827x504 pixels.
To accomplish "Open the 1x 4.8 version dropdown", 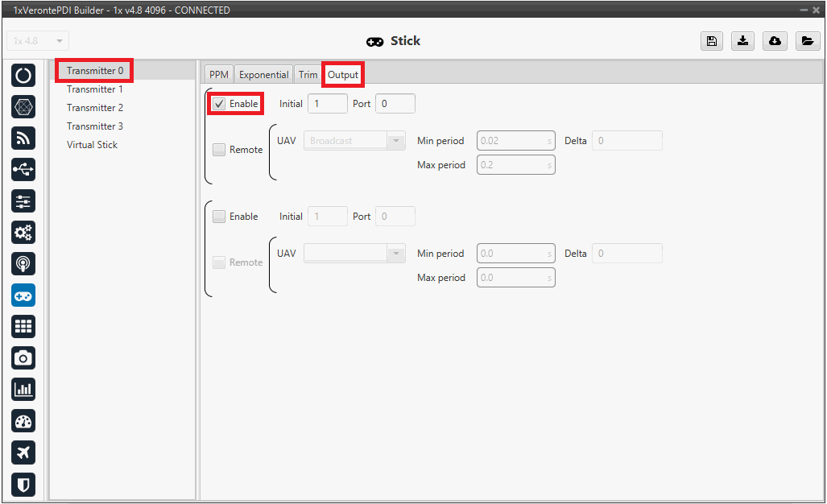I will point(38,41).
